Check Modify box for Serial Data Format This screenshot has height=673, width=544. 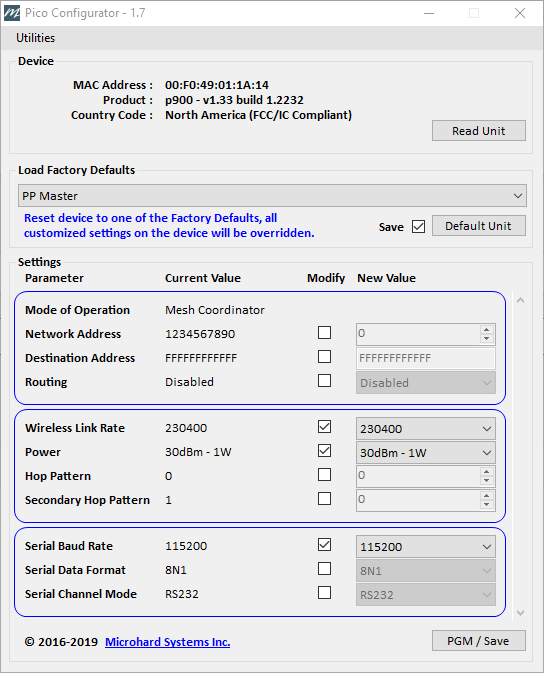[324, 569]
